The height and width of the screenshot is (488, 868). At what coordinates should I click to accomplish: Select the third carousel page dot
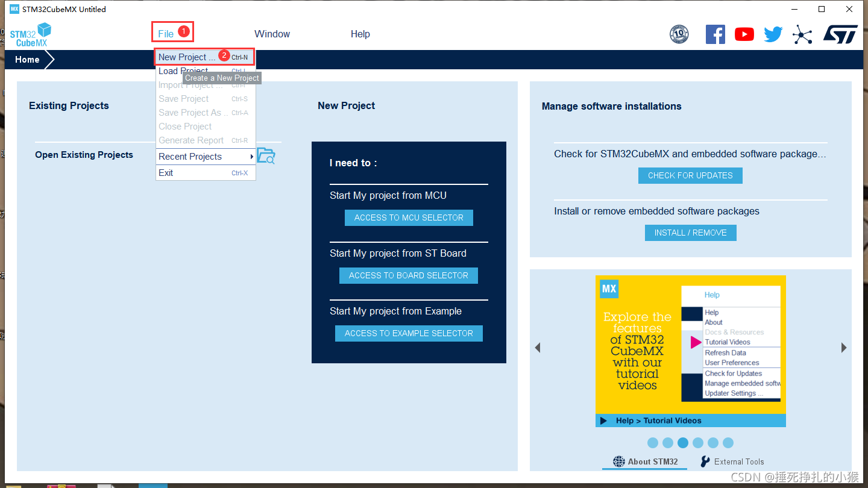click(683, 443)
